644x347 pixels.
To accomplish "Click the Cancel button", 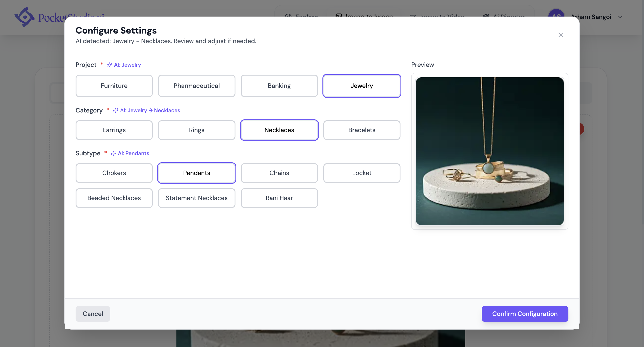I will (93, 314).
